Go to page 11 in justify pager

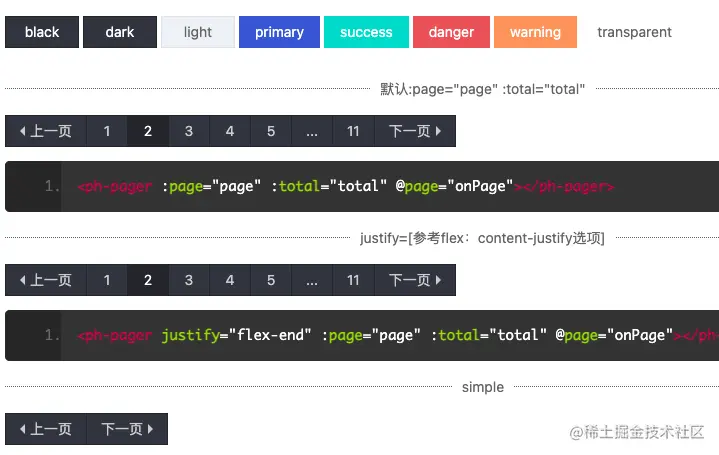[353, 280]
